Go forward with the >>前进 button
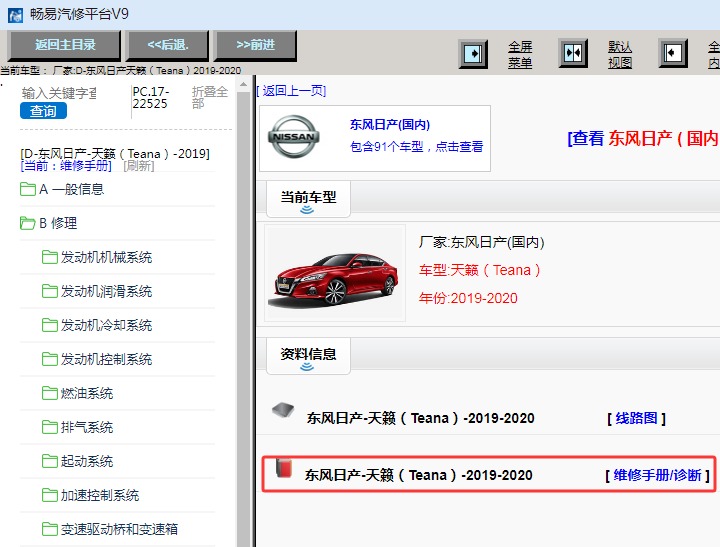 point(255,45)
